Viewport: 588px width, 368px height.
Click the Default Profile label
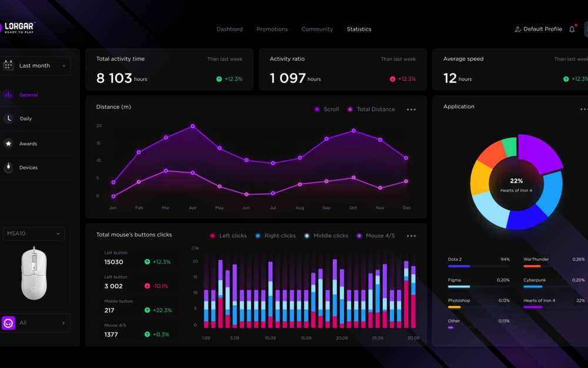tap(543, 29)
